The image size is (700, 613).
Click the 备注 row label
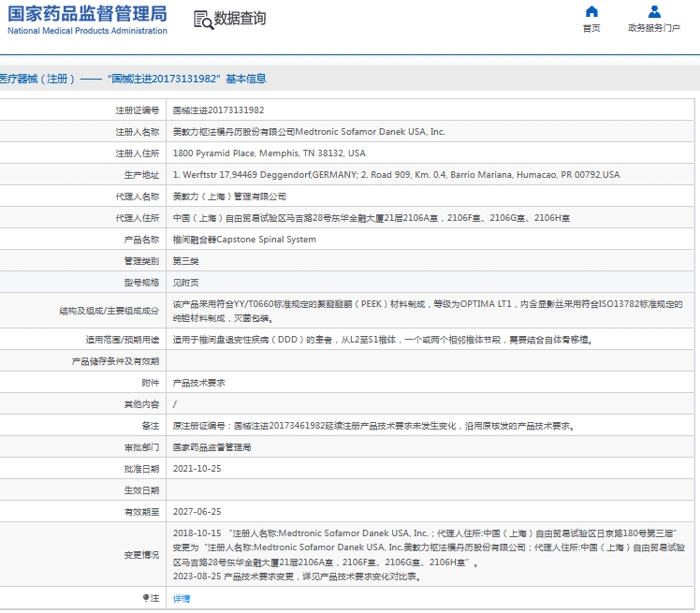click(151, 426)
